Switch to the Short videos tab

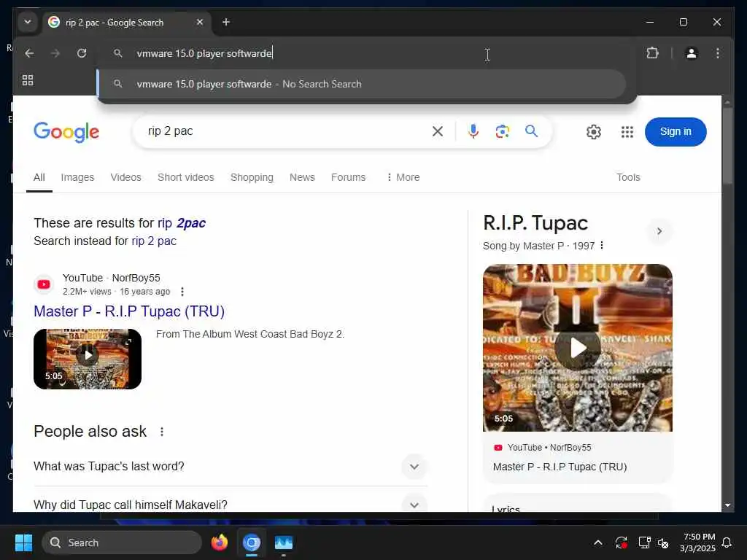[x=186, y=177]
